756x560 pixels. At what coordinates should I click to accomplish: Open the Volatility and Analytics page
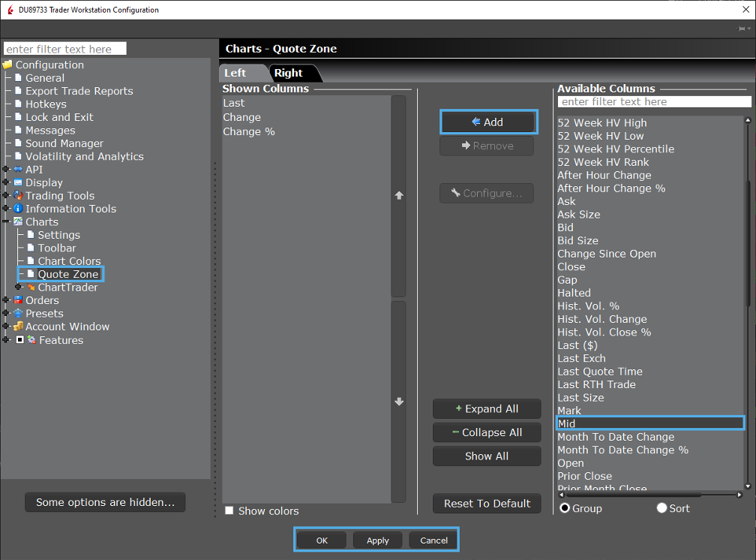tap(84, 156)
